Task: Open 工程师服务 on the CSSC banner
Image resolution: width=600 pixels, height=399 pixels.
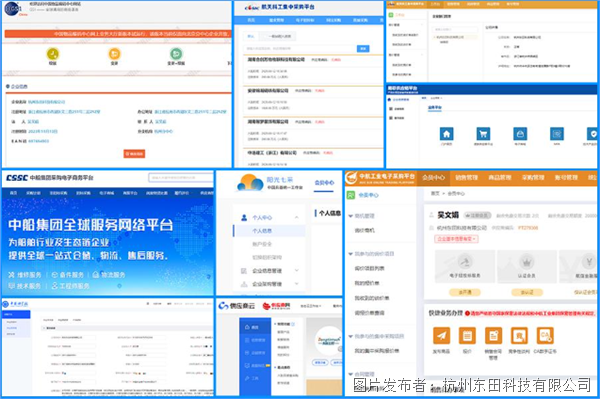Action: tap(70, 286)
